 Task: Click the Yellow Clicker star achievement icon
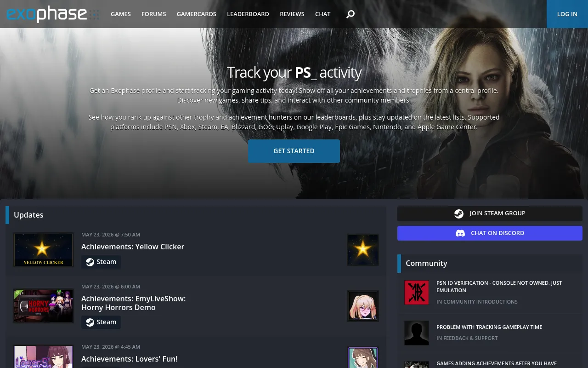363,250
